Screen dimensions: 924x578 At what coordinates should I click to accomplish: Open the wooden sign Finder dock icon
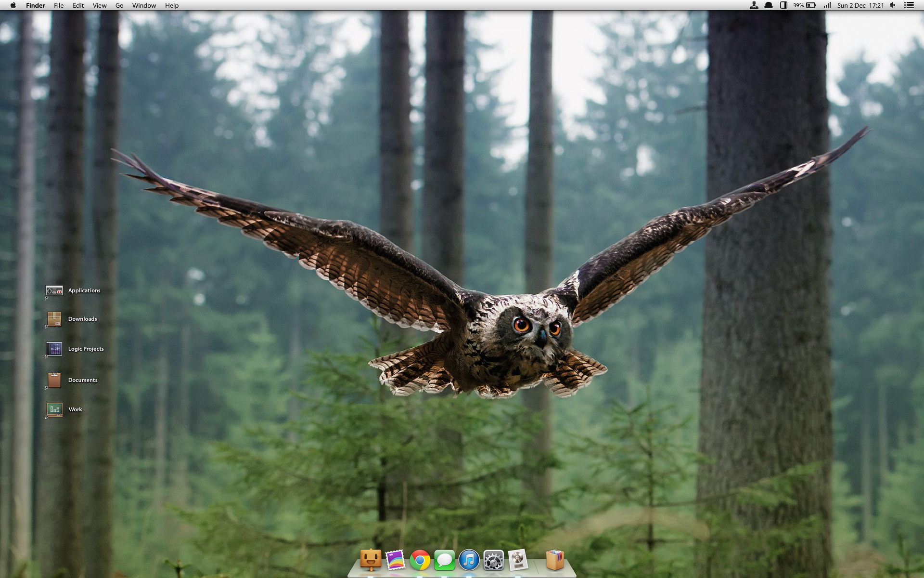tap(371, 560)
